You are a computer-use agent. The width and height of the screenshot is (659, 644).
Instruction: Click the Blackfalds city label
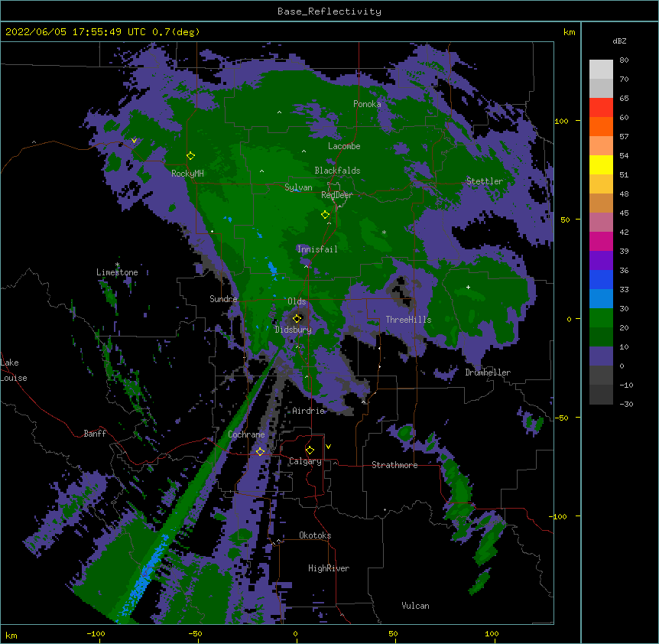tap(337, 171)
